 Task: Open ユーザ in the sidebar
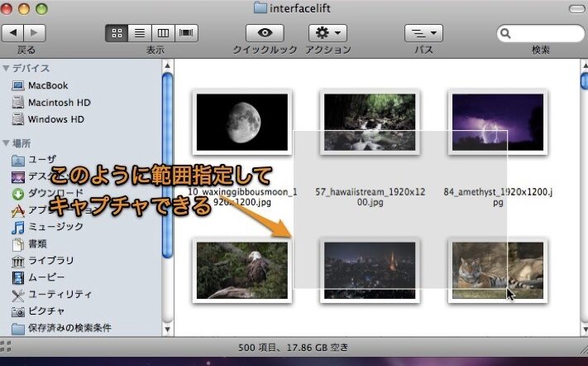point(42,160)
